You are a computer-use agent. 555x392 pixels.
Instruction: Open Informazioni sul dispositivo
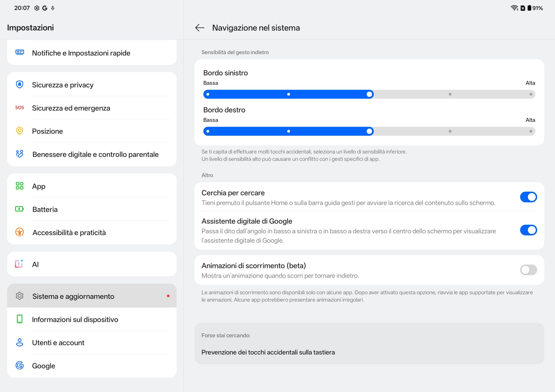(75, 319)
